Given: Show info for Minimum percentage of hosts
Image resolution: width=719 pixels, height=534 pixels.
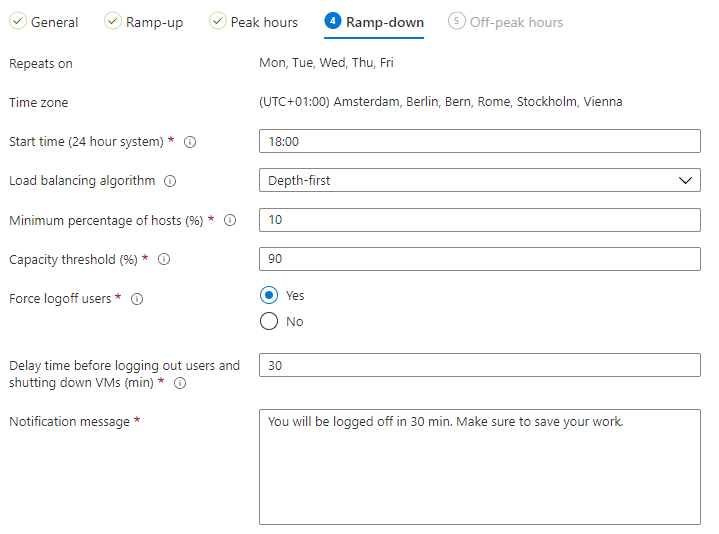Looking at the screenshot, I should pos(230,220).
